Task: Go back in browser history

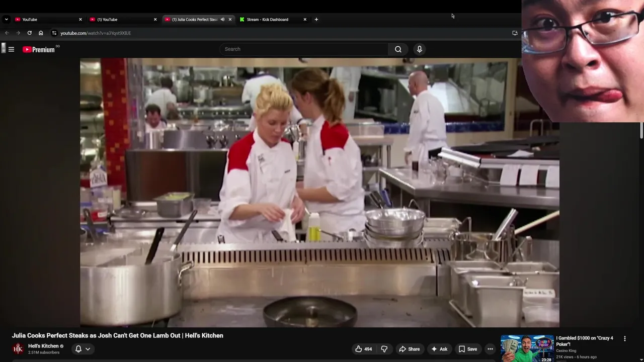Action: pyautogui.click(x=7, y=33)
